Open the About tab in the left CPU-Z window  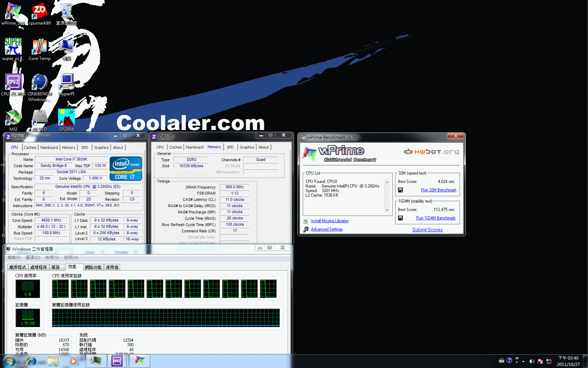coord(118,148)
